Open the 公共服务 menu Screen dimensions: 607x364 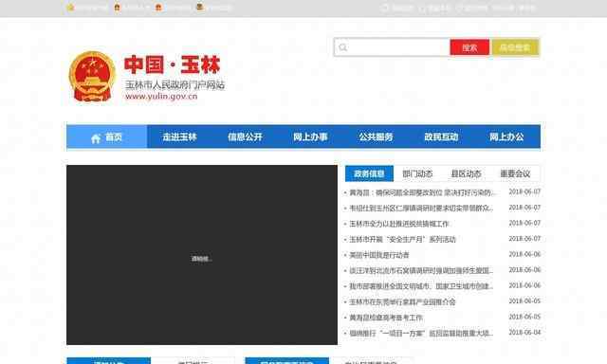tap(376, 136)
